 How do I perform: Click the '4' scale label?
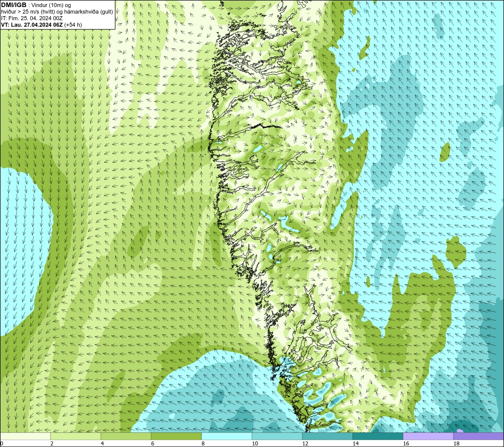[102, 444]
